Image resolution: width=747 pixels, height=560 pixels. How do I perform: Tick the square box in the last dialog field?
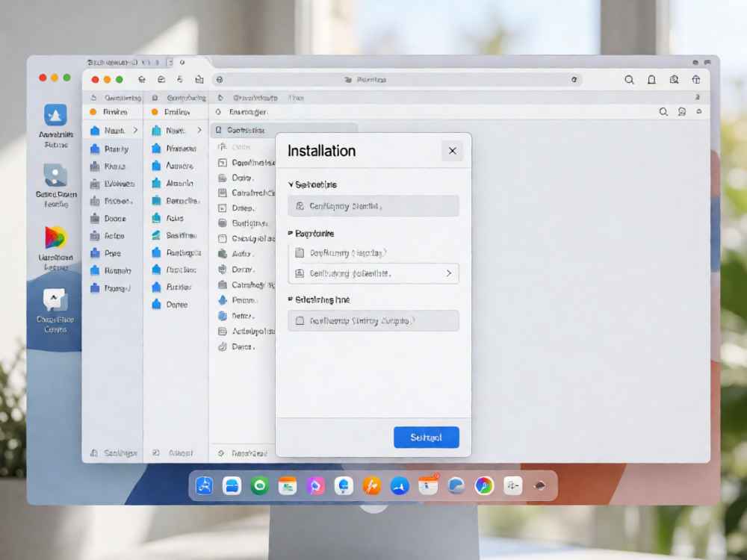[x=300, y=321]
